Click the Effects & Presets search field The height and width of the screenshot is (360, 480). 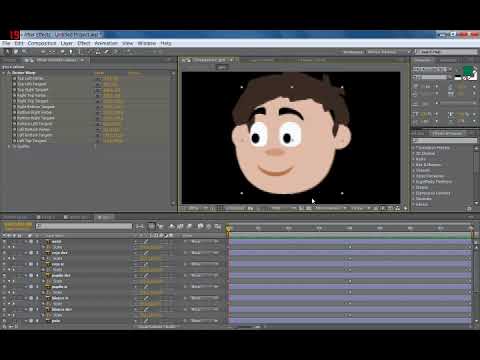[x=445, y=141]
